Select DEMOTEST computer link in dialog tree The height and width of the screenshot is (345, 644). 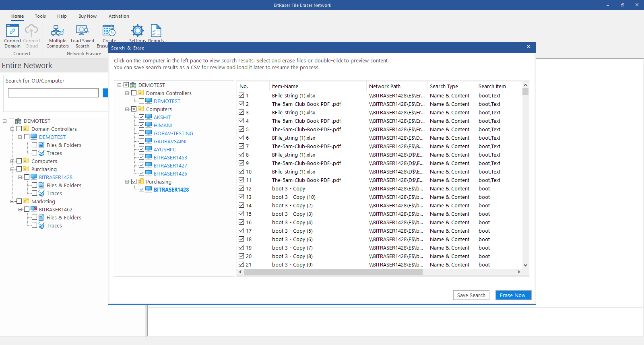pyautogui.click(x=167, y=101)
